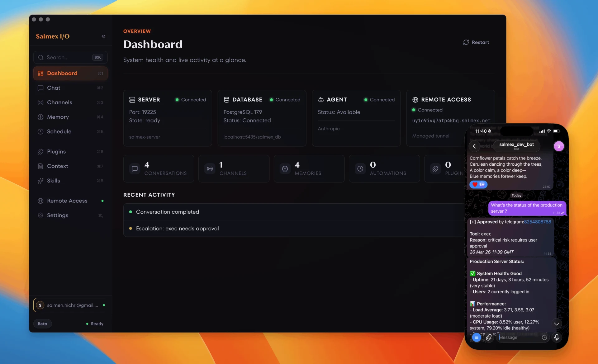Image resolution: width=598 pixels, height=364 pixels.
Task: Click the Automations clock icon
Action: 360,168
